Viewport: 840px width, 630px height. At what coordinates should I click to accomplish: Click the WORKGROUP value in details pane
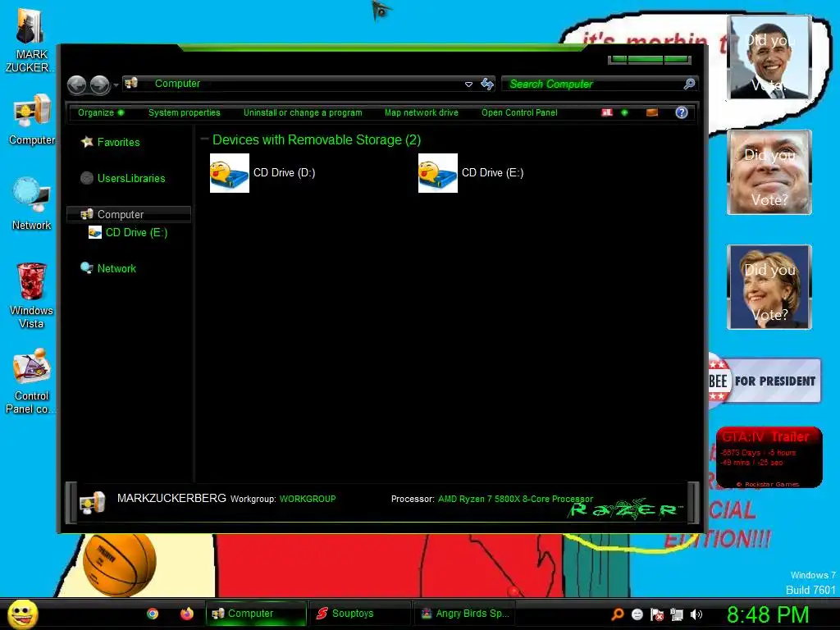[x=308, y=499]
